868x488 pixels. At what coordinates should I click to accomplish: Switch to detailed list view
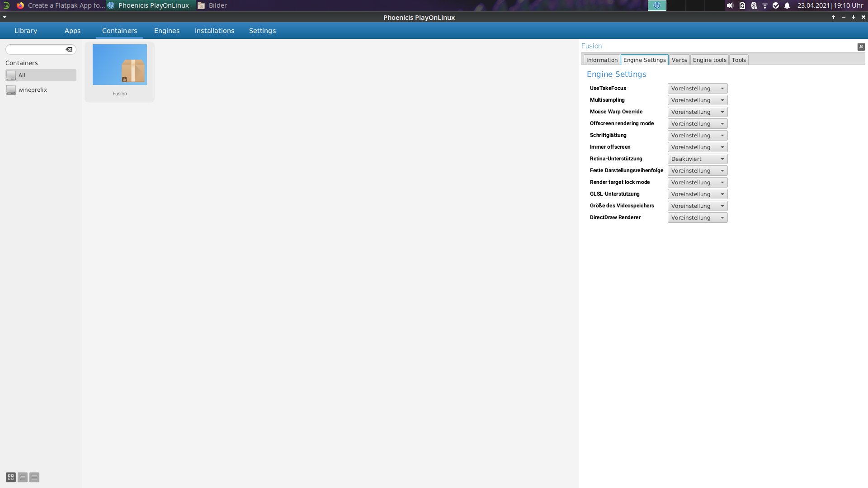pos(34,477)
